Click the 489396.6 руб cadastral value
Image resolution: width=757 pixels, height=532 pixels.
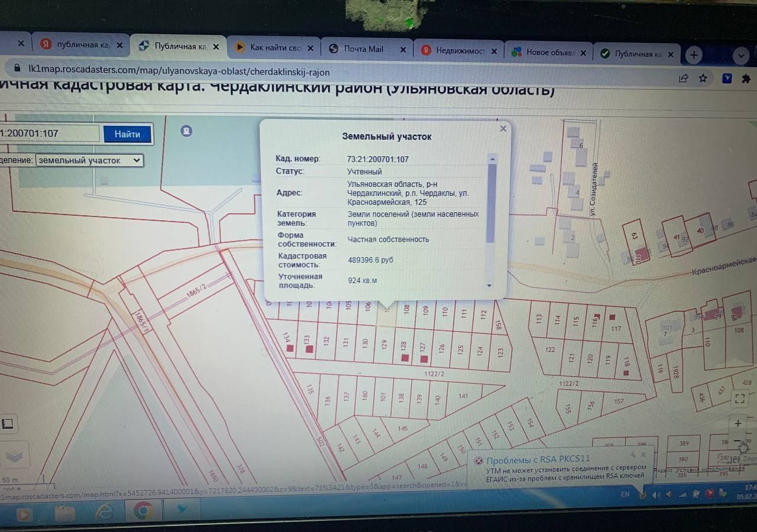(370, 260)
